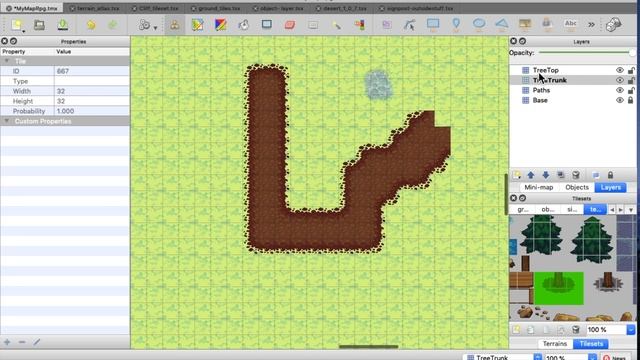Adjust the layer Opacity slider

click(587, 53)
